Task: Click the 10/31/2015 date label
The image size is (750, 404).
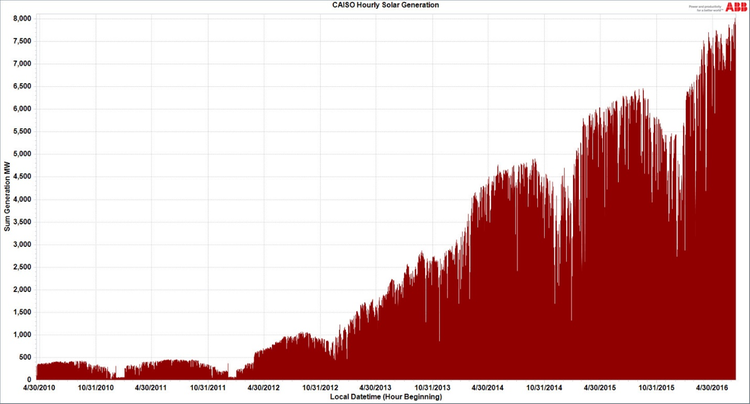Action: 656,388
